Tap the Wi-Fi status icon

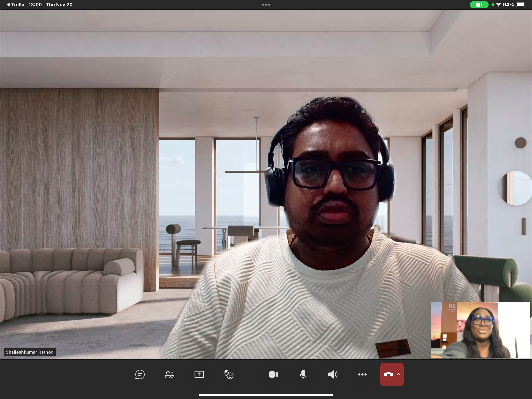[499, 4]
